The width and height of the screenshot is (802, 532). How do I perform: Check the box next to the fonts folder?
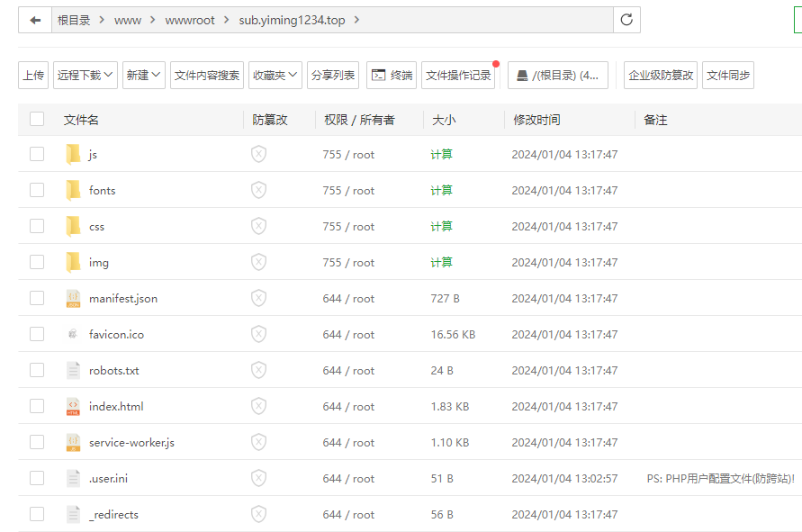click(37, 190)
